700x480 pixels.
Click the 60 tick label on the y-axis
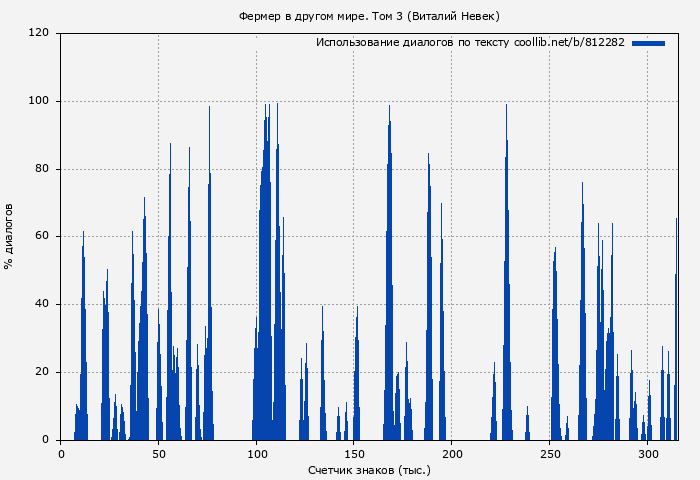[x=43, y=237]
